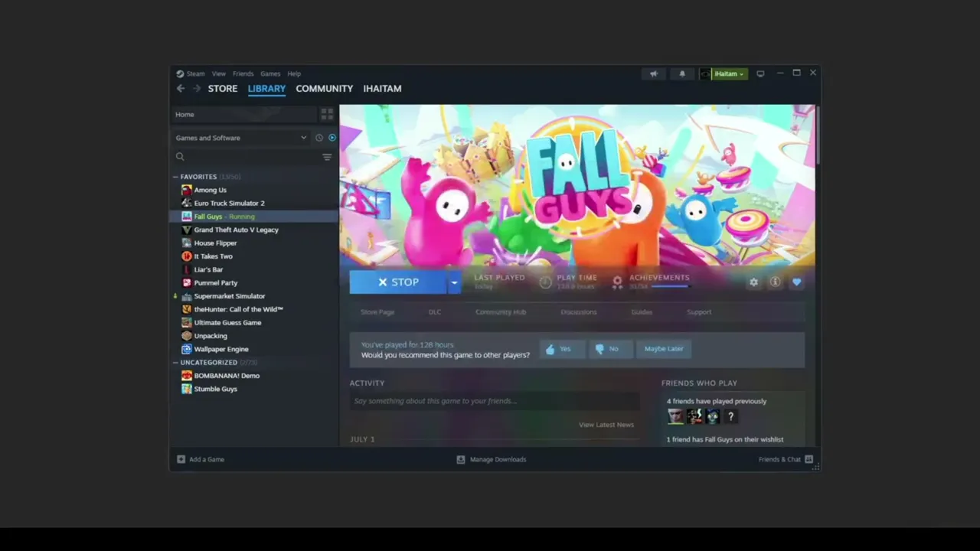Click the blue STOP button
Image resolution: width=980 pixels, height=551 pixels.
398,282
